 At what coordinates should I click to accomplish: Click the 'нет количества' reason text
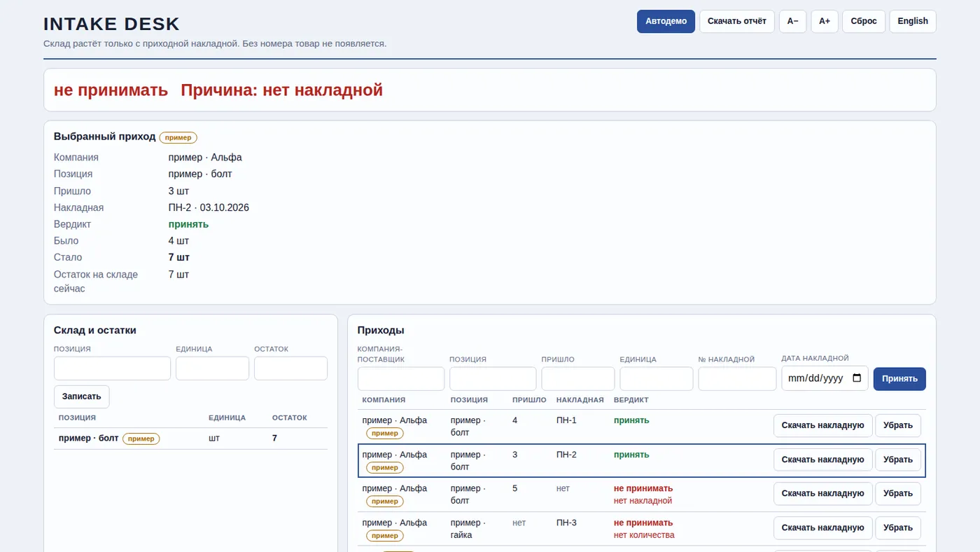pyautogui.click(x=644, y=535)
